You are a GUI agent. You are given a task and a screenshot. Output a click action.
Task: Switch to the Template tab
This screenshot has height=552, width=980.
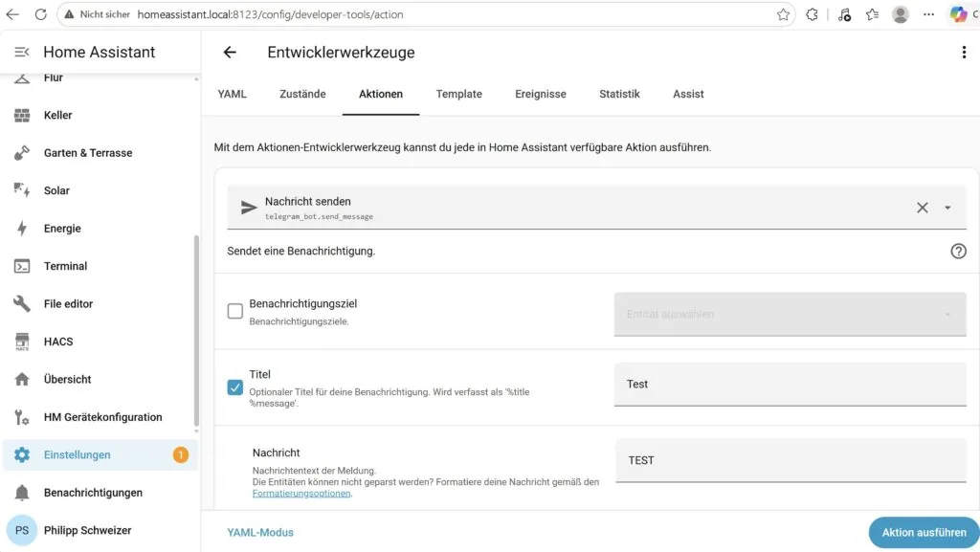458,95
